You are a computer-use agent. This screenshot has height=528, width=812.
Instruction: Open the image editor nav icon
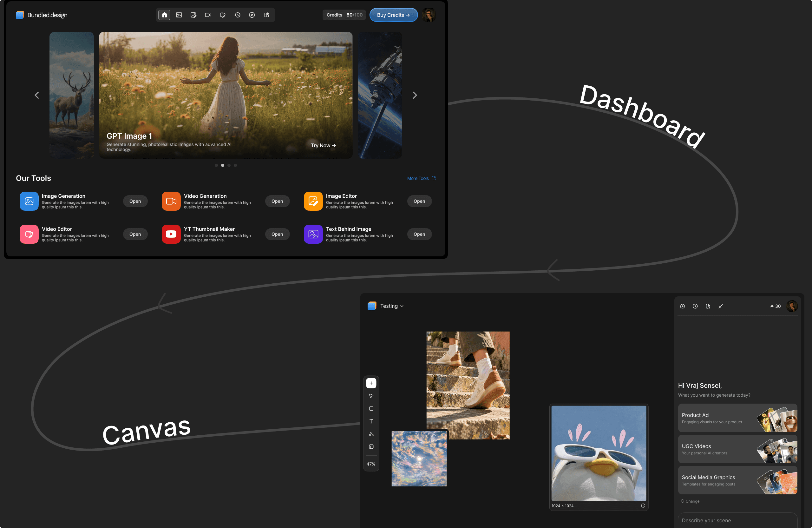click(193, 15)
